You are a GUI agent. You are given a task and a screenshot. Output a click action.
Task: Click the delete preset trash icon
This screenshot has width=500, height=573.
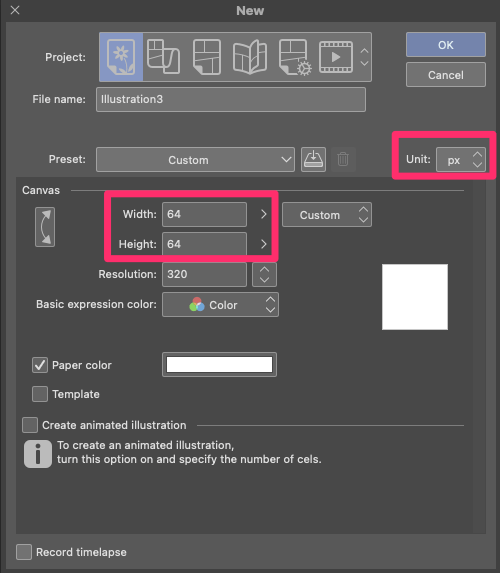click(343, 159)
